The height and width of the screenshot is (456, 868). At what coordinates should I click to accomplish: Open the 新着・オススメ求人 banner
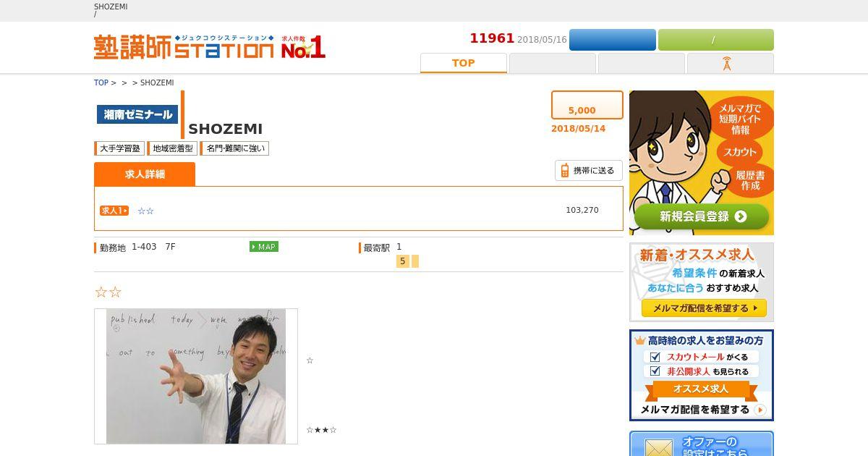coord(702,282)
